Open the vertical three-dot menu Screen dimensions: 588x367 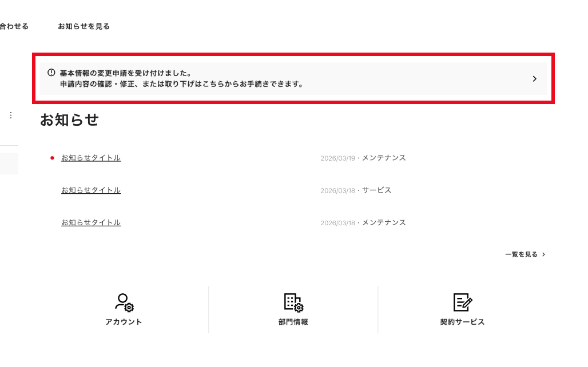(x=11, y=115)
